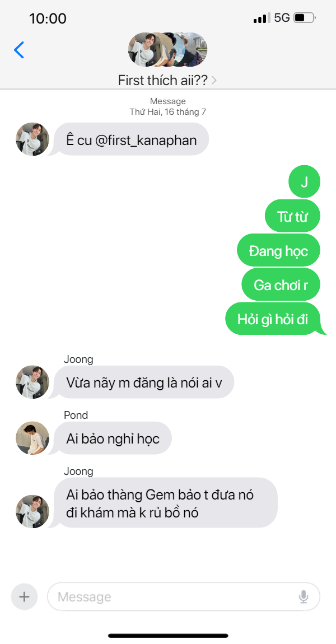
Task: Tap the cellular signal bars icon
Action: coord(262,18)
